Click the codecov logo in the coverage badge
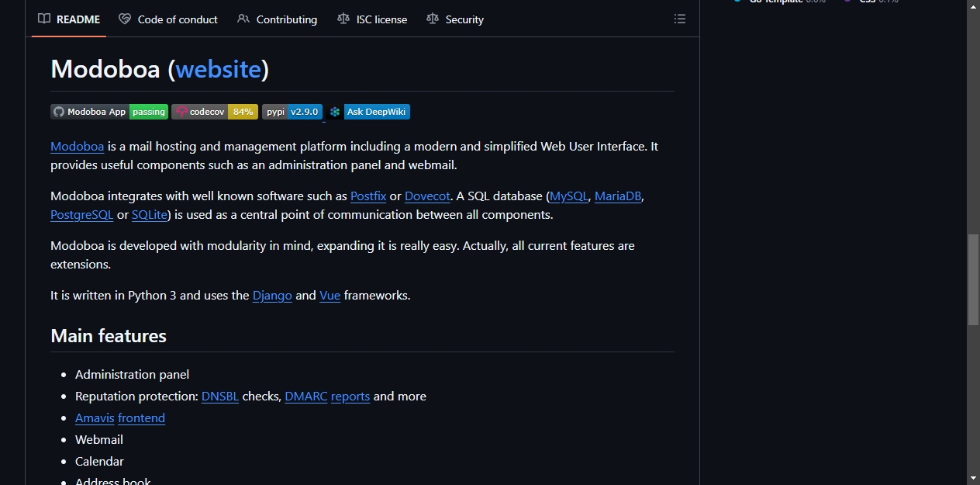The height and width of the screenshot is (485, 980). pyautogui.click(x=181, y=112)
